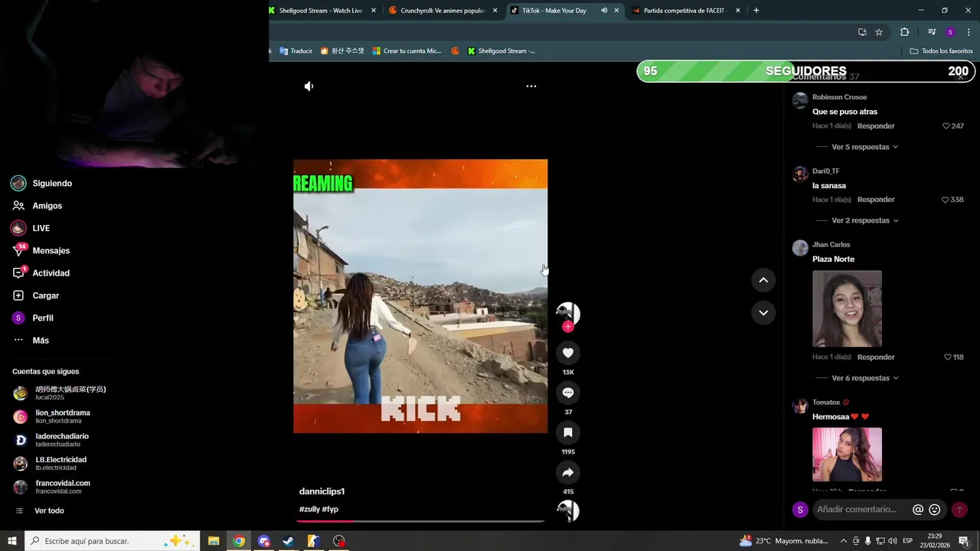
Task: Insert mention with @ icon
Action: pyautogui.click(x=918, y=510)
